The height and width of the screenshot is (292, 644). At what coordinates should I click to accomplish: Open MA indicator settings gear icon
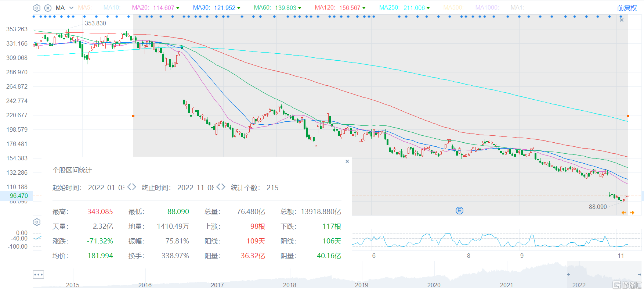[x=37, y=8]
